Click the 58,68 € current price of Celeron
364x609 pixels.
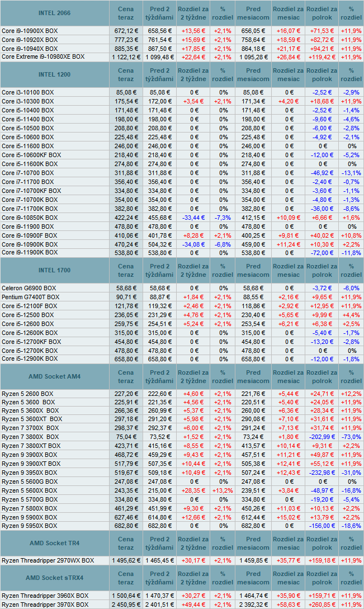tap(126, 288)
